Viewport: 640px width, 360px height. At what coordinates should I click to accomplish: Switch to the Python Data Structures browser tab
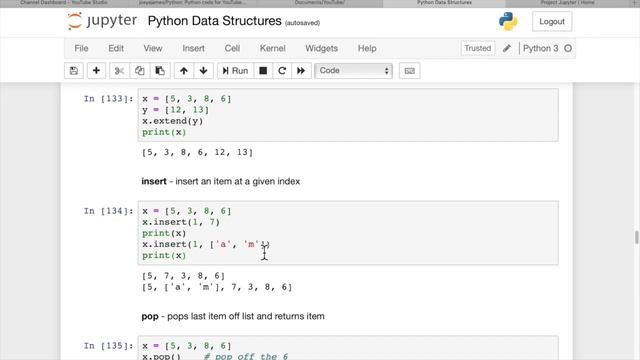[444, 3]
